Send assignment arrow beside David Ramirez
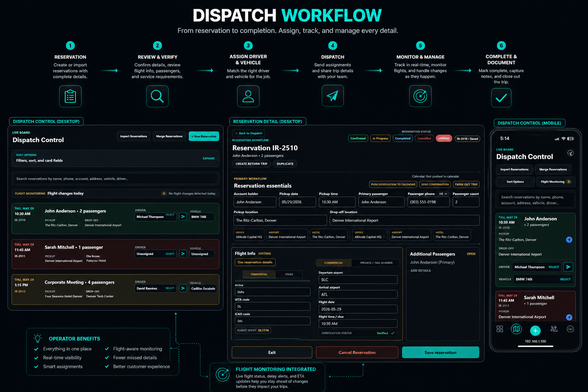 (183, 288)
